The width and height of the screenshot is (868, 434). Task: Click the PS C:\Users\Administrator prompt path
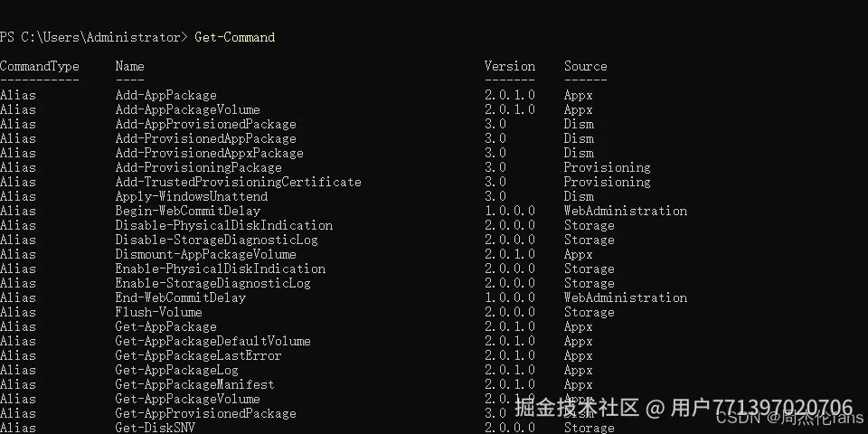(x=93, y=37)
